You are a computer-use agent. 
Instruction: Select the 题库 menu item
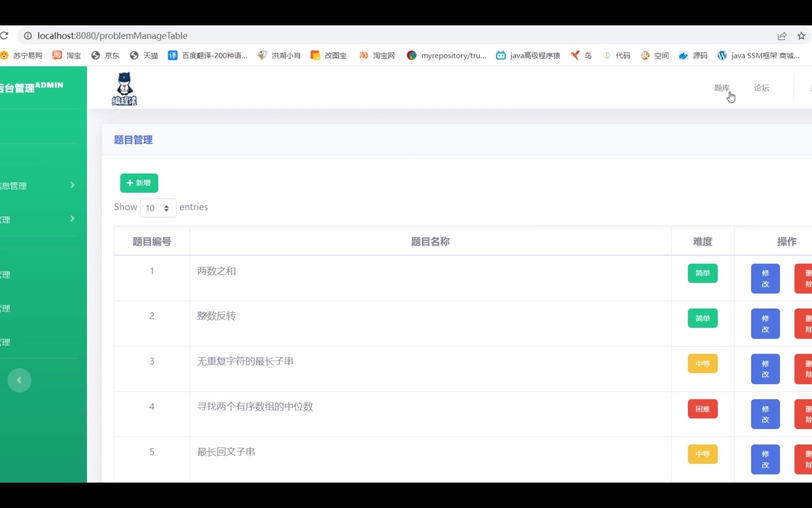pyautogui.click(x=722, y=87)
